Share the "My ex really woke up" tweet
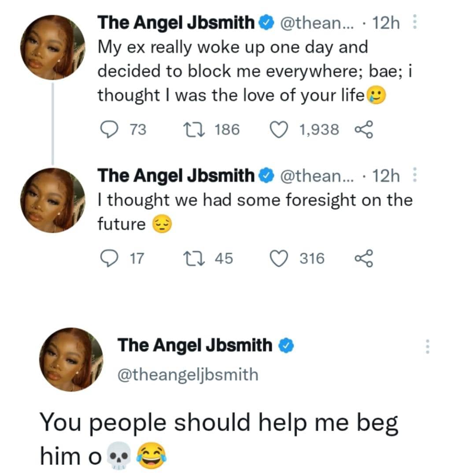The width and height of the screenshot is (458, 476). pyautogui.click(x=364, y=130)
